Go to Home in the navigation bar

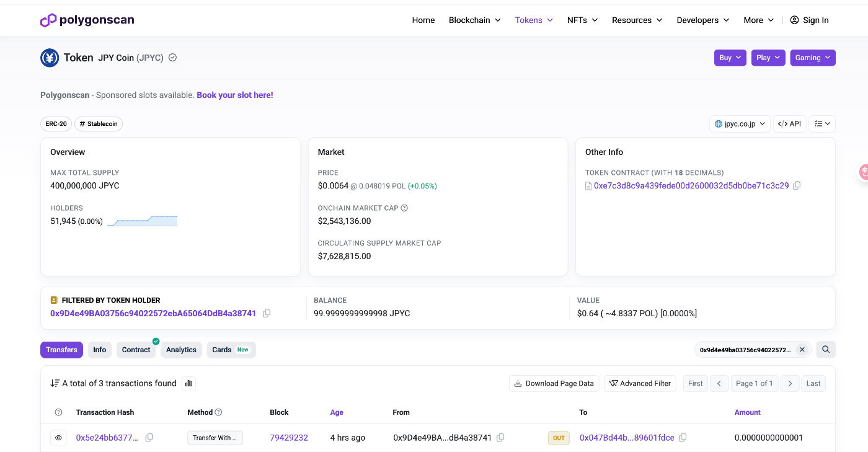423,20
